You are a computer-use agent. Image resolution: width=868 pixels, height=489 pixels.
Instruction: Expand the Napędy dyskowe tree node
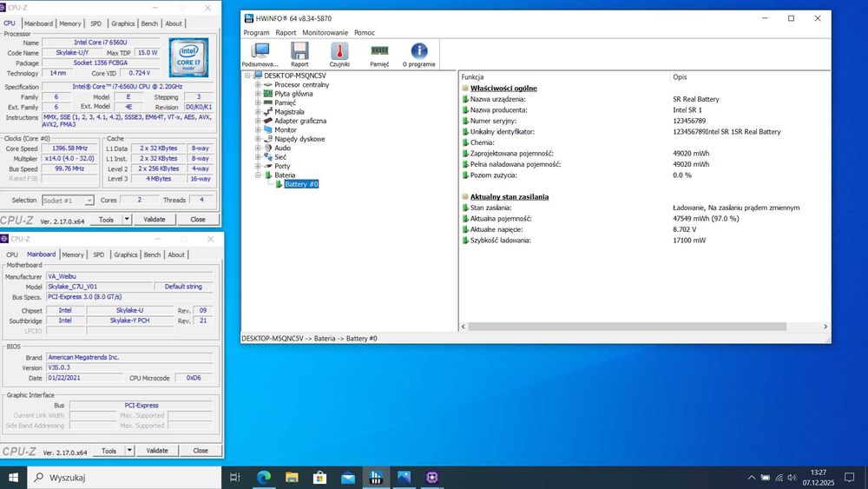258,139
